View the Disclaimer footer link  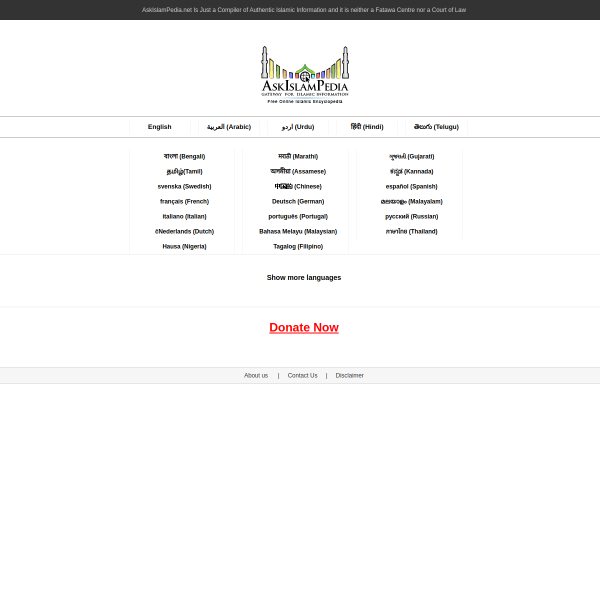tap(350, 375)
